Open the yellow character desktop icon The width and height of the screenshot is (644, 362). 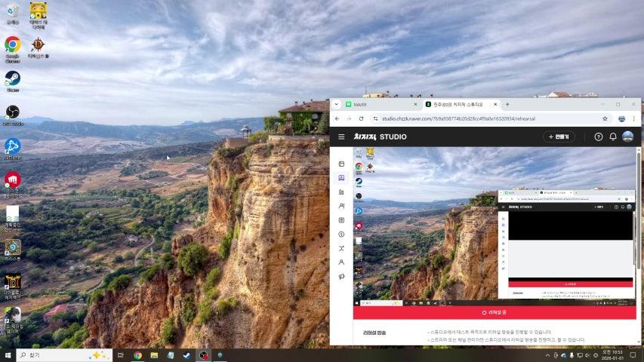click(x=39, y=15)
